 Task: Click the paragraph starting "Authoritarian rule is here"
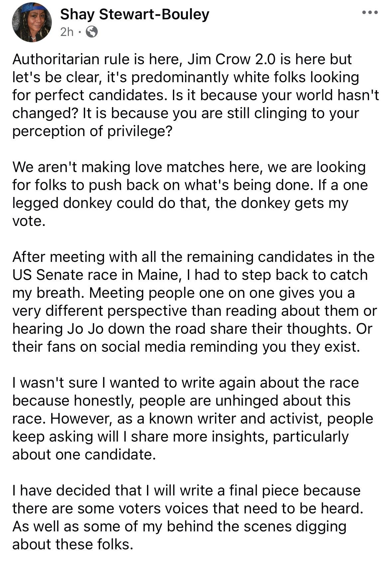[196, 95]
